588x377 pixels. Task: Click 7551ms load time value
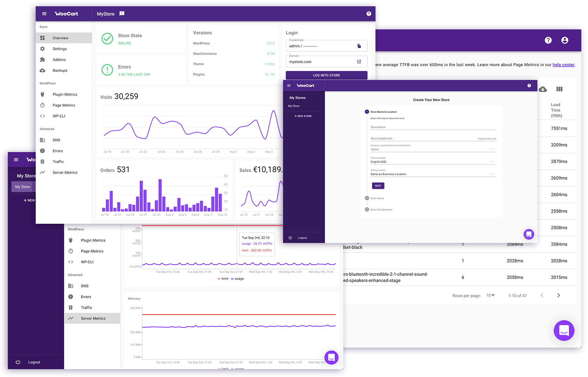[x=559, y=129]
